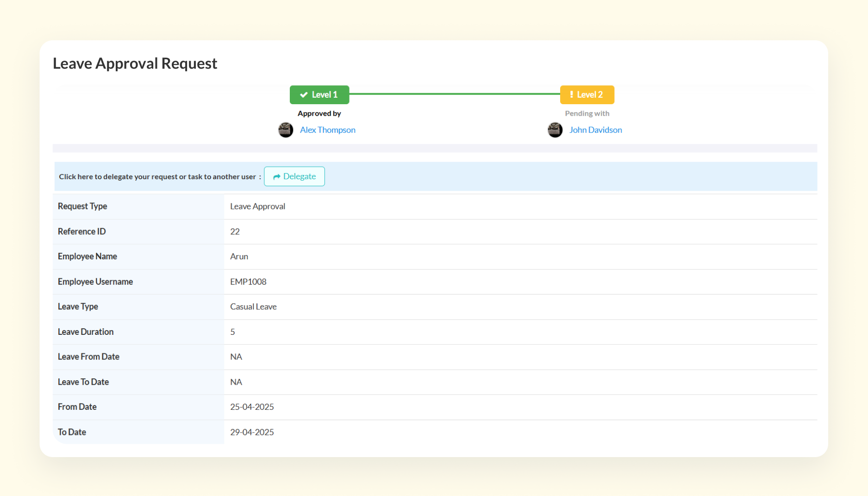This screenshot has height=496, width=868.
Task: Click the 'Leave Approval Request' heading
Action: pyautogui.click(x=135, y=63)
